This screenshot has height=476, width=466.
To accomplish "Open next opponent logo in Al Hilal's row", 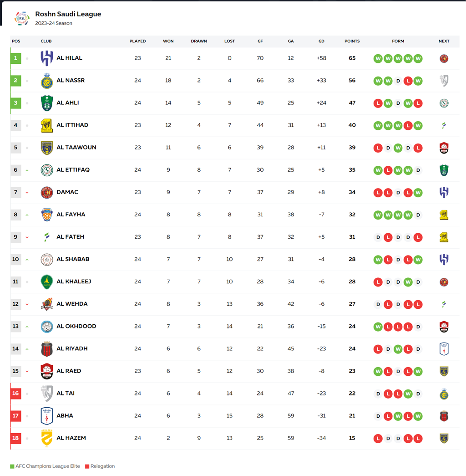I will [x=444, y=58].
